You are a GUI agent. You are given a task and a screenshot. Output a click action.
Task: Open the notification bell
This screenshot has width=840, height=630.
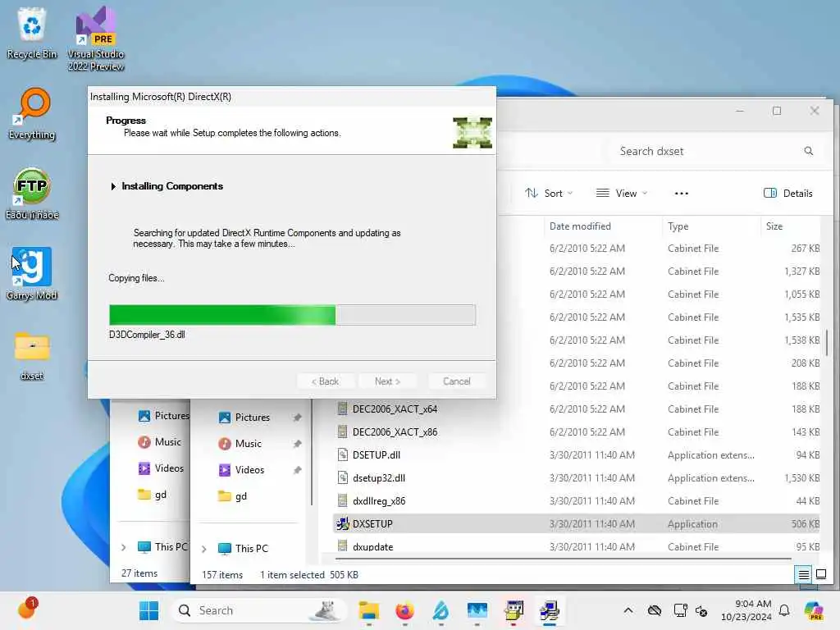click(784, 610)
